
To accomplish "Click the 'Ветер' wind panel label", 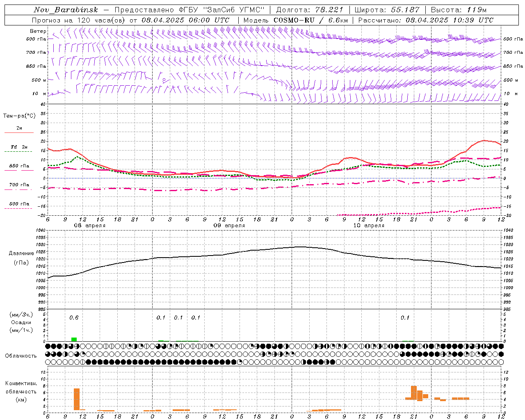I will [x=38, y=31].
